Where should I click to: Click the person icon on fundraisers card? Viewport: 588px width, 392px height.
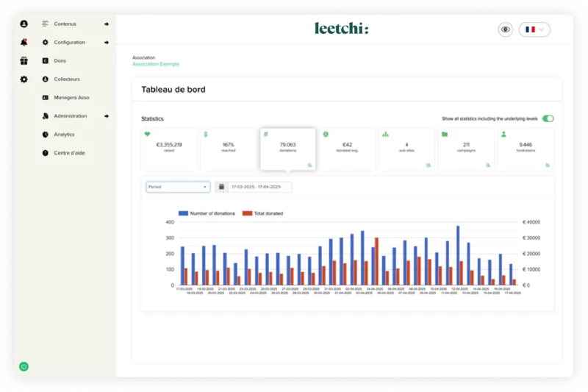point(503,134)
